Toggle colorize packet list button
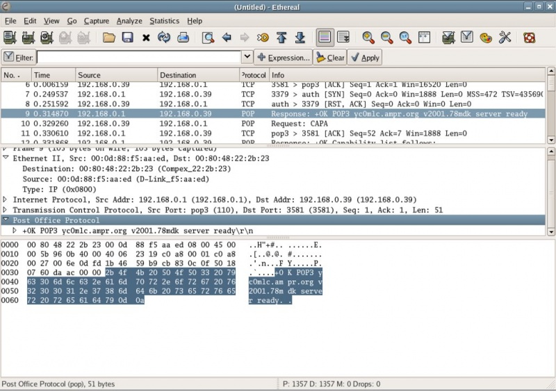 pyautogui.click(x=324, y=38)
